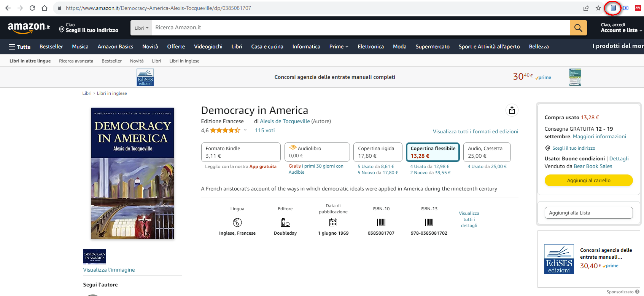Click the orange search magnifier button
Image resolution: width=644 pixels, height=296 pixels.
(578, 28)
